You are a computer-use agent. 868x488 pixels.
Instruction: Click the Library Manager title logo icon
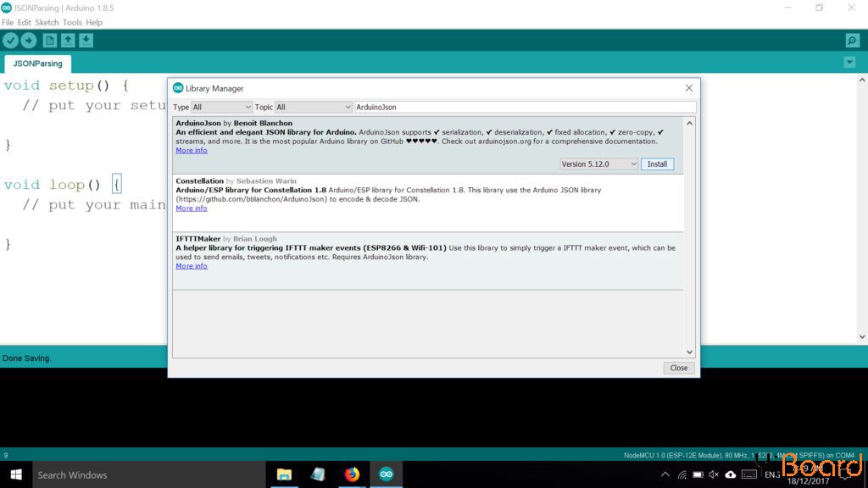[x=178, y=88]
